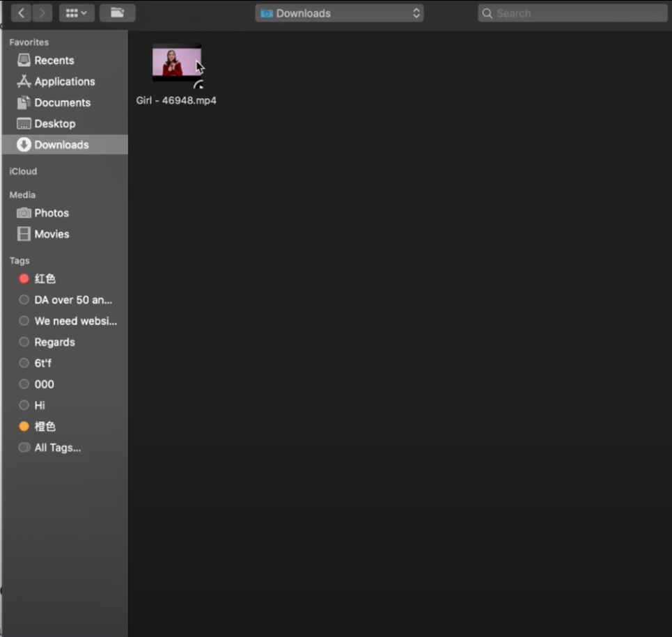This screenshot has height=637, width=672.
Task: Open All Tags... in sidebar
Action: (65, 448)
